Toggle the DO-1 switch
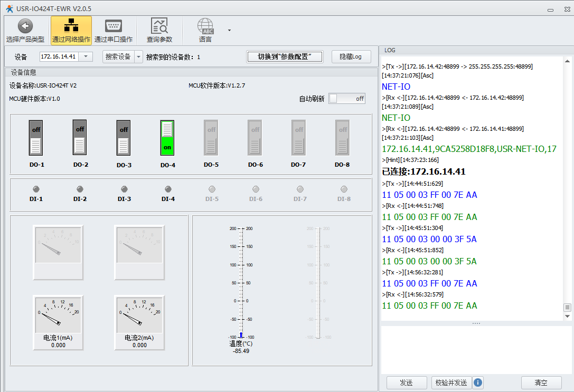Screen dimensions: 574x392 (x=36, y=138)
